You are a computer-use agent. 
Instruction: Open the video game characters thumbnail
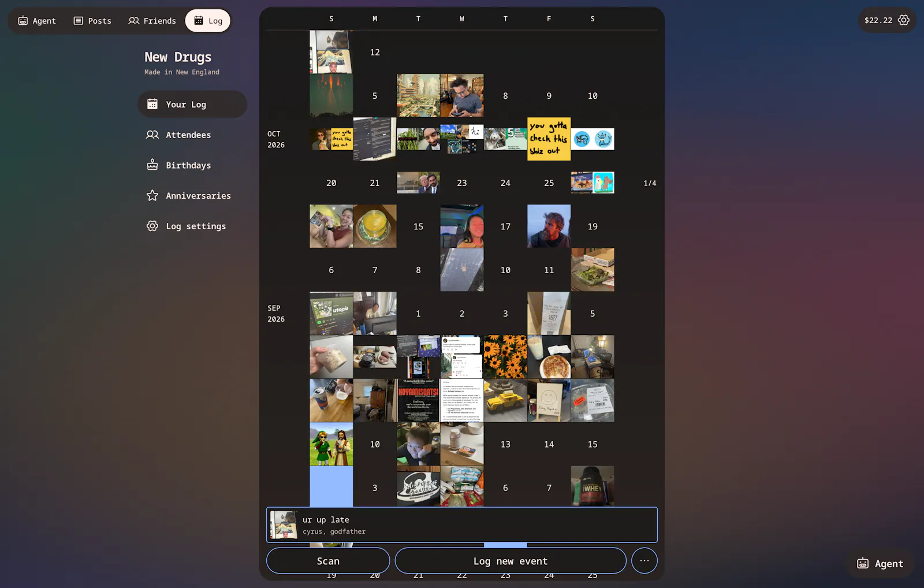pos(331,444)
